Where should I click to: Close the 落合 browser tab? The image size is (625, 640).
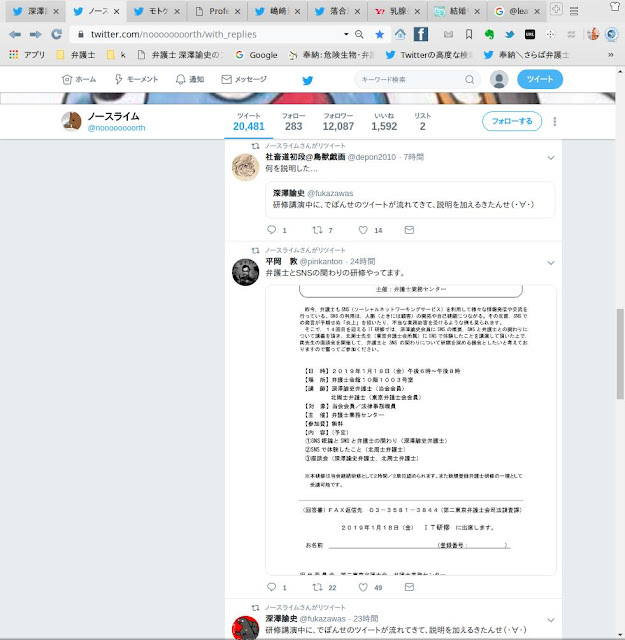click(x=357, y=12)
